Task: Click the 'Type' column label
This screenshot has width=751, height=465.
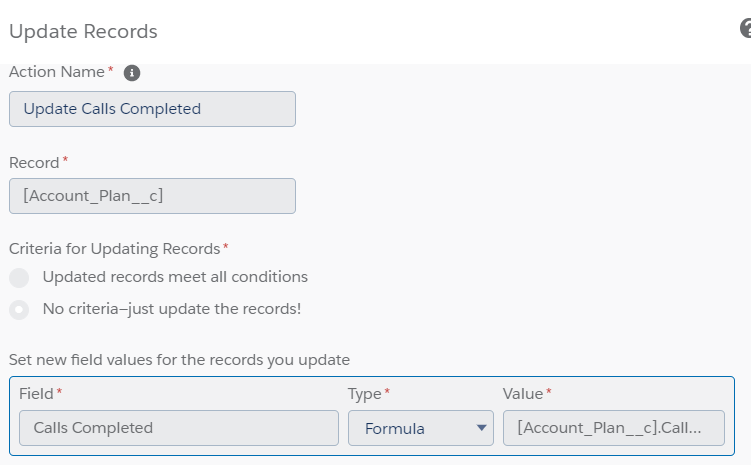Action: coord(365,394)
